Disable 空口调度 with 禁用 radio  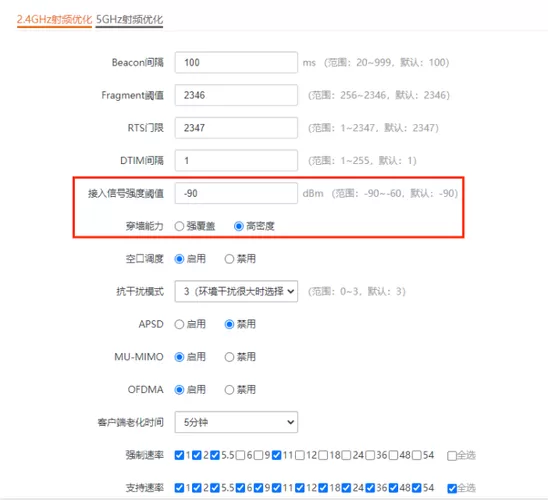pos(229,259)
